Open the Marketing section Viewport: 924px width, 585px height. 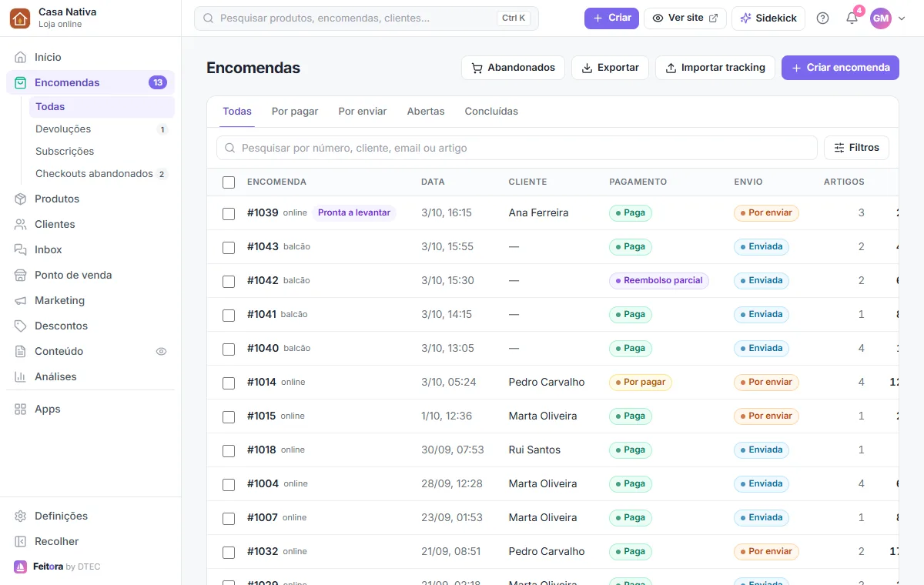coord(90,300)
